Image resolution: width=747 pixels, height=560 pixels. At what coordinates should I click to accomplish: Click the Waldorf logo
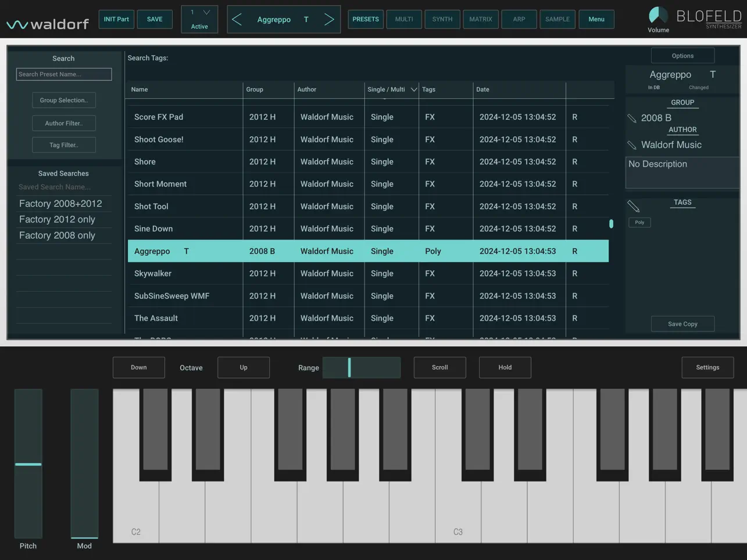tap(47, 23)
